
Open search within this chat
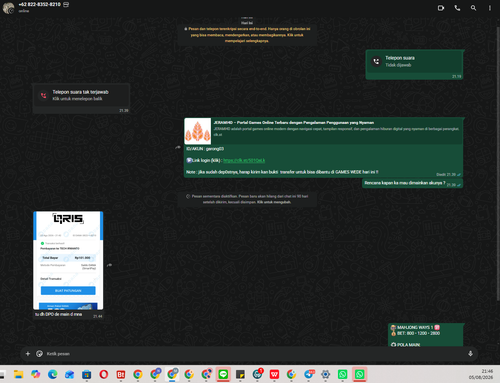[473, 8]
